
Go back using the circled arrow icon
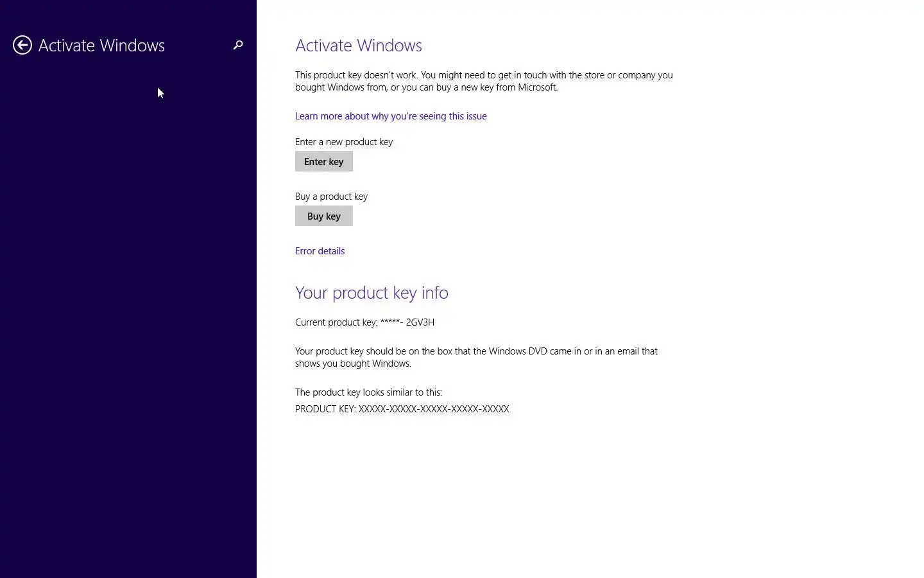[x=22, y=45]
